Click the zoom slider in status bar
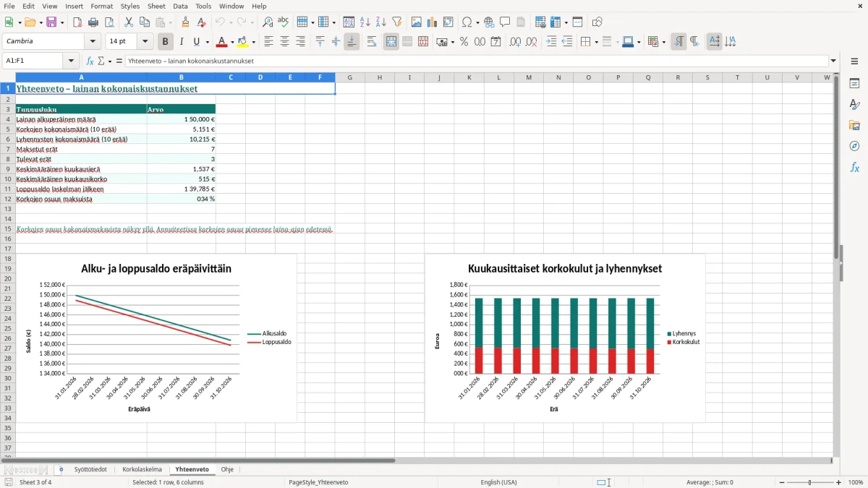The height and width of the screenshot is (488, 868). pyautogui.click(x=809, y=482)
